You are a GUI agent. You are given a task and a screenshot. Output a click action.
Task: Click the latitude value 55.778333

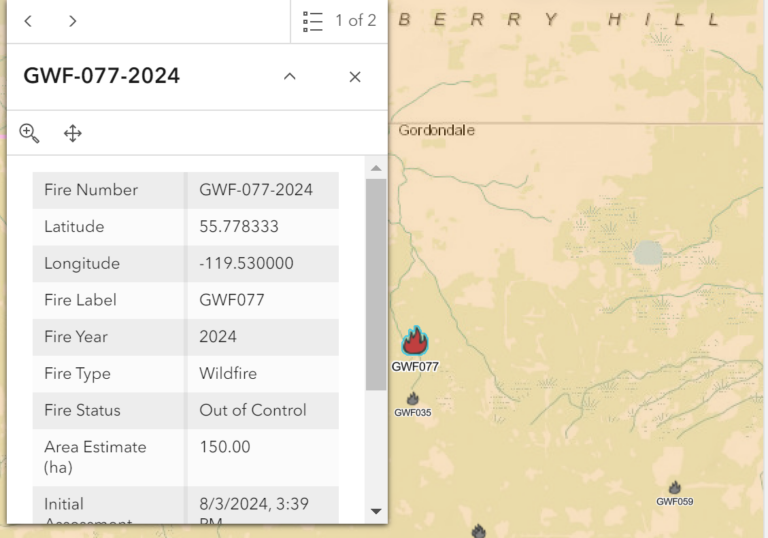239,227
